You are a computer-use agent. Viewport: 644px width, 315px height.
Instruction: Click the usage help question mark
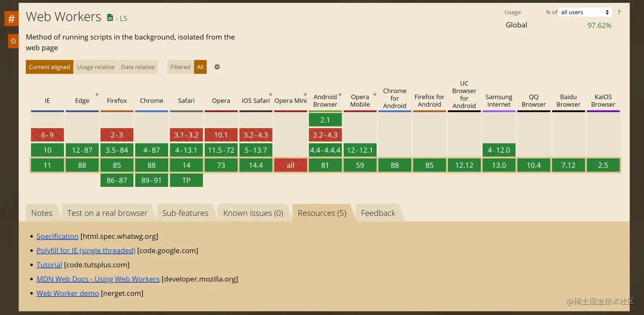619,12
